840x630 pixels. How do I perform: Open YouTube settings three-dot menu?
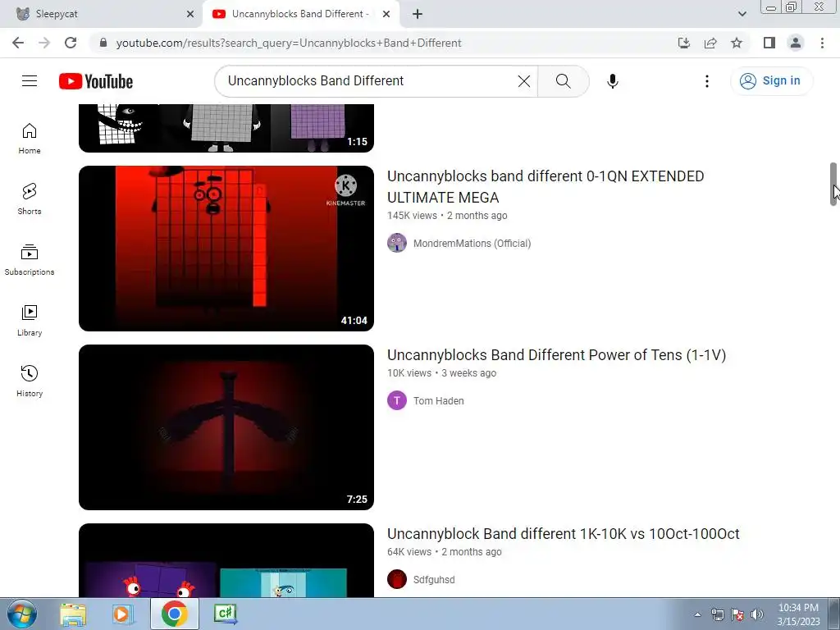(x=706, y=81)
